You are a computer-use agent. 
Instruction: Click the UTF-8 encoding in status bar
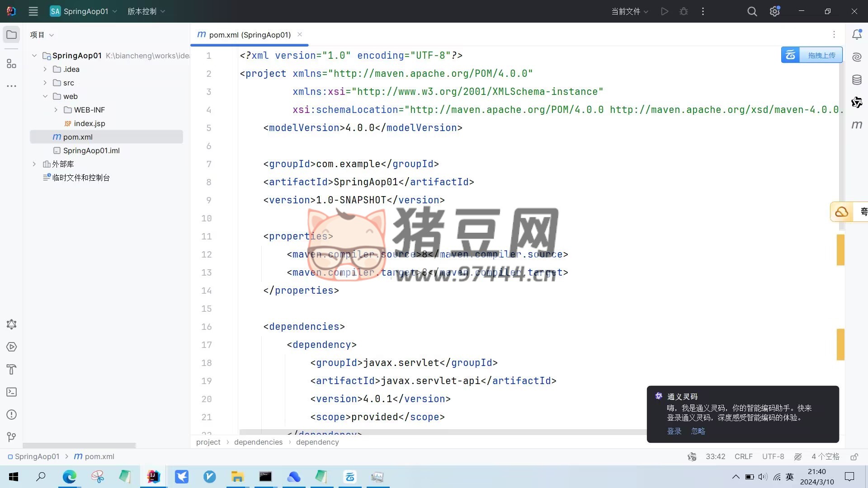[x=773, y=456]
